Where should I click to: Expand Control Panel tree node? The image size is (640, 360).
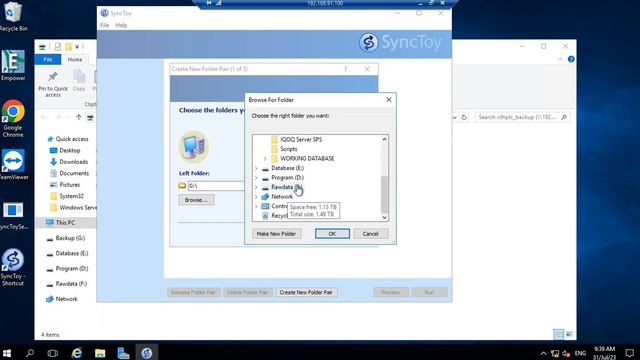click(256, 206)
